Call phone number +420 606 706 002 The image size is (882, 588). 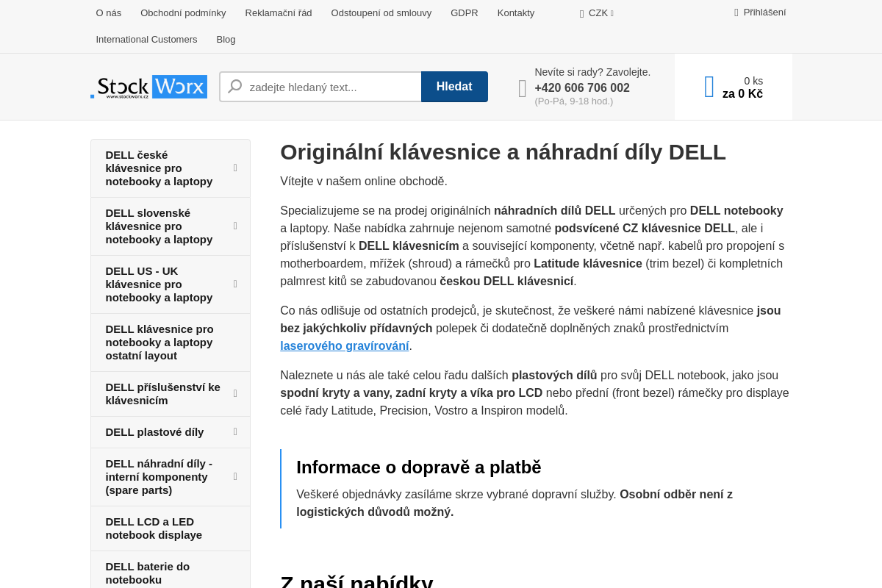(x=582, y=87)
